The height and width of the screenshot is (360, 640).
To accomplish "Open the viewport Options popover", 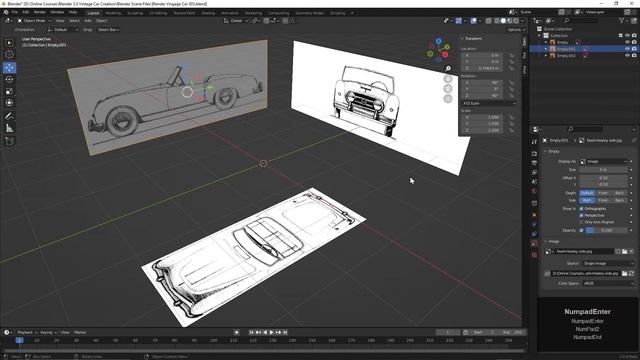I will [x=516, y=30].
